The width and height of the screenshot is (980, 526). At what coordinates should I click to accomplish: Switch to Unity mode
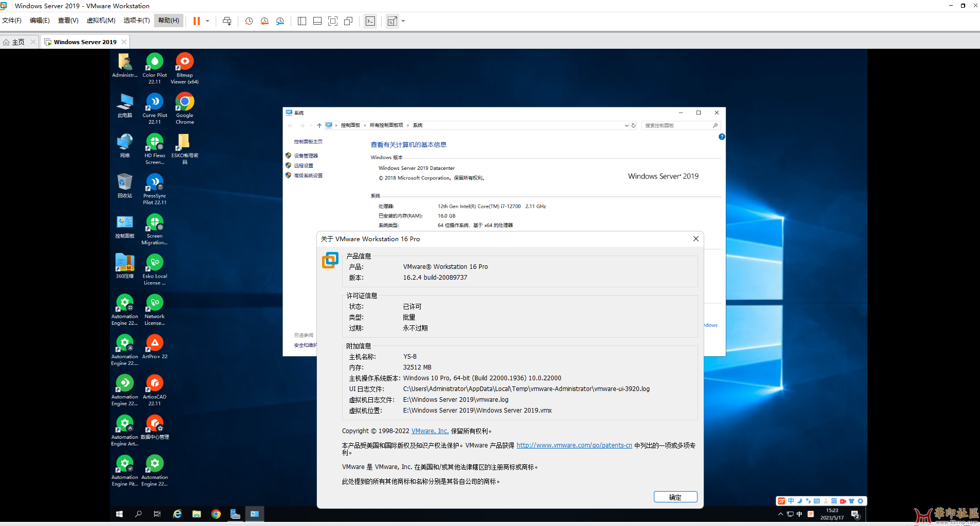coord(348,21)
